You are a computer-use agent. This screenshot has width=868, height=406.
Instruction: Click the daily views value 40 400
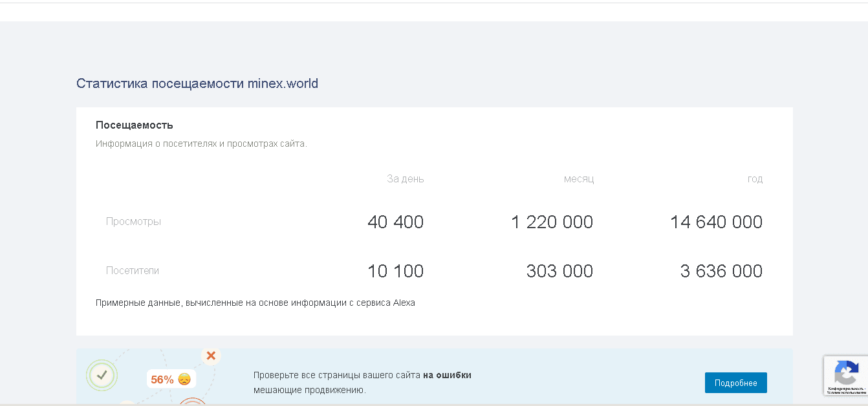(x=395, y=222)
